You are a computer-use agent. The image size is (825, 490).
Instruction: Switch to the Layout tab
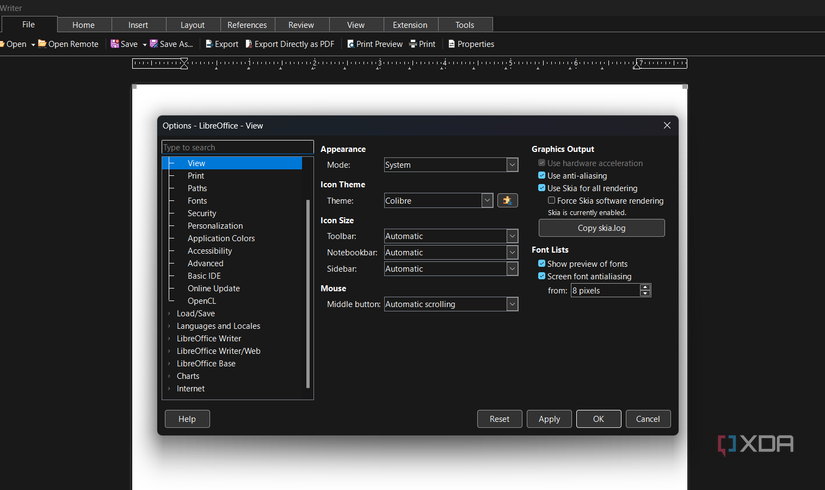pyautogui.click(x=193, y=25)
